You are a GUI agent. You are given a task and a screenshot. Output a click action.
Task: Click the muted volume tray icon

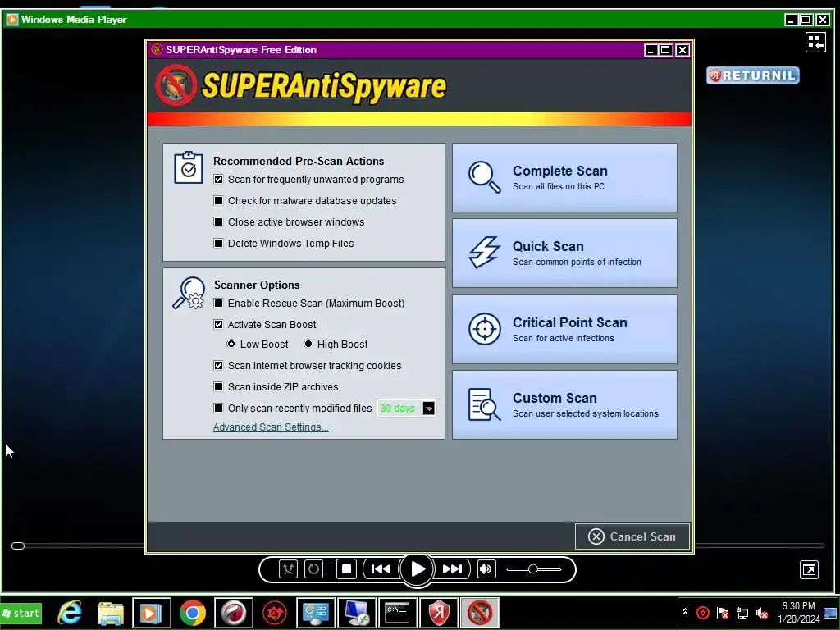pos(762,613)
